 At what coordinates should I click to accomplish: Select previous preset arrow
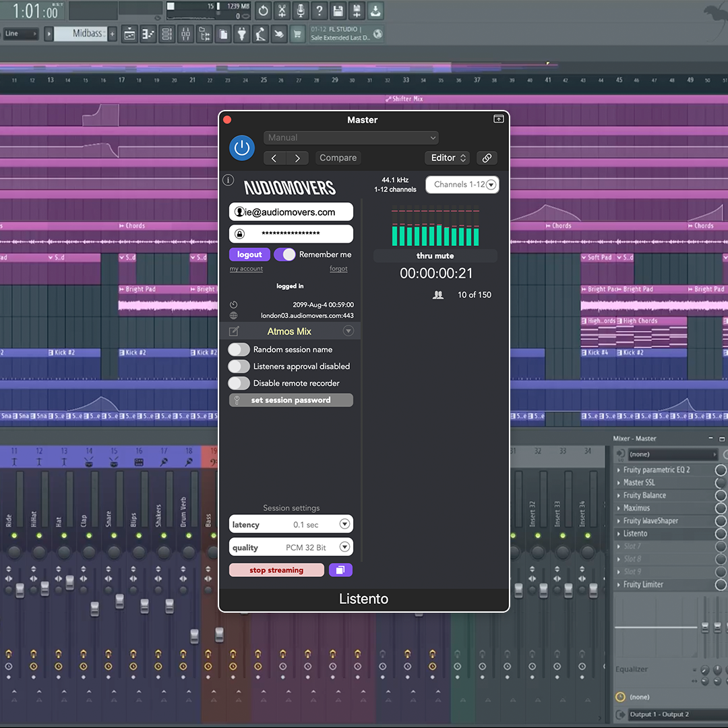pyautogui.click(x=274, y=158)
